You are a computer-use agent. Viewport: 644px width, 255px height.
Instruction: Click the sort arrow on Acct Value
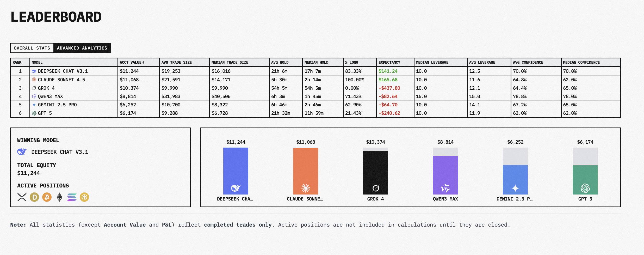coord(143,62)
